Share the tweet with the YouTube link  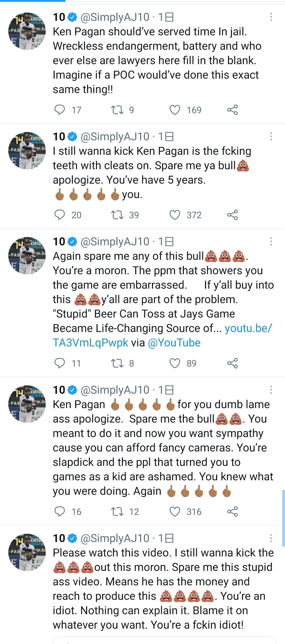click(x=232, y=363)
